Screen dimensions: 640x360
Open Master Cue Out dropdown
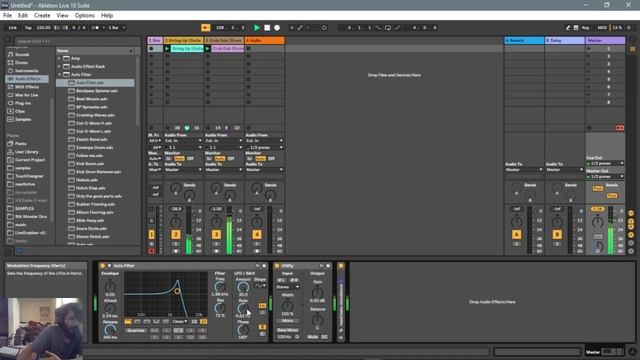(605, 163)
